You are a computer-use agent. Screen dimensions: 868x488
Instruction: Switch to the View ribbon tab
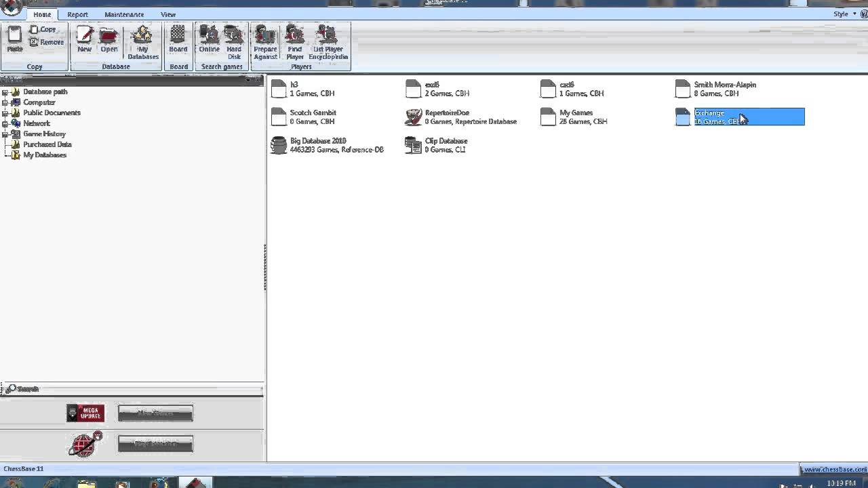168,14
